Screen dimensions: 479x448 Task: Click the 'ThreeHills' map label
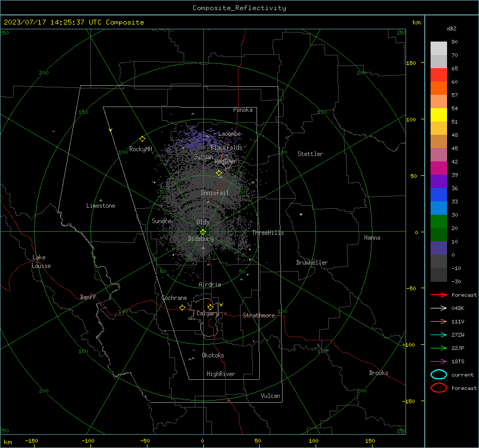268,233
